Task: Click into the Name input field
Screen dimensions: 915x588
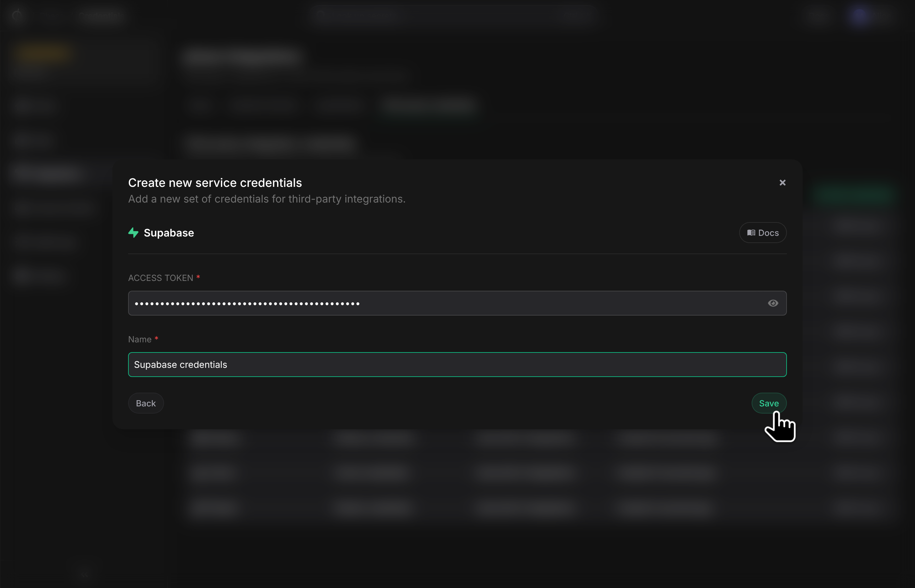Action: pyautogui.click(x=457, y=365)
